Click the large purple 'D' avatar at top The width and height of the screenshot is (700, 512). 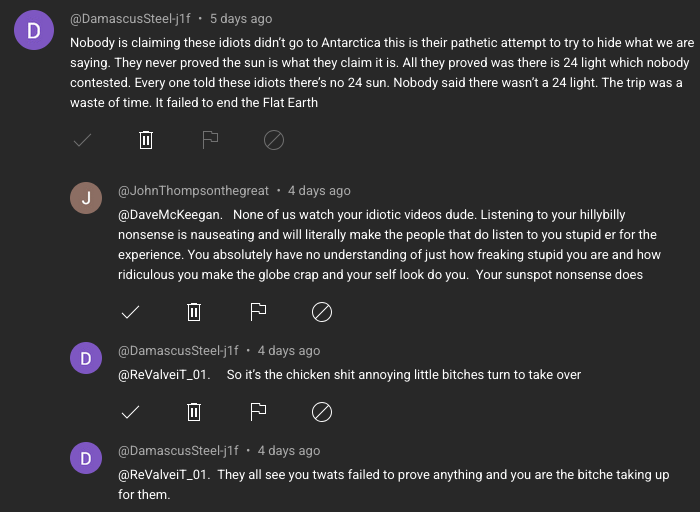click(34, 30)
